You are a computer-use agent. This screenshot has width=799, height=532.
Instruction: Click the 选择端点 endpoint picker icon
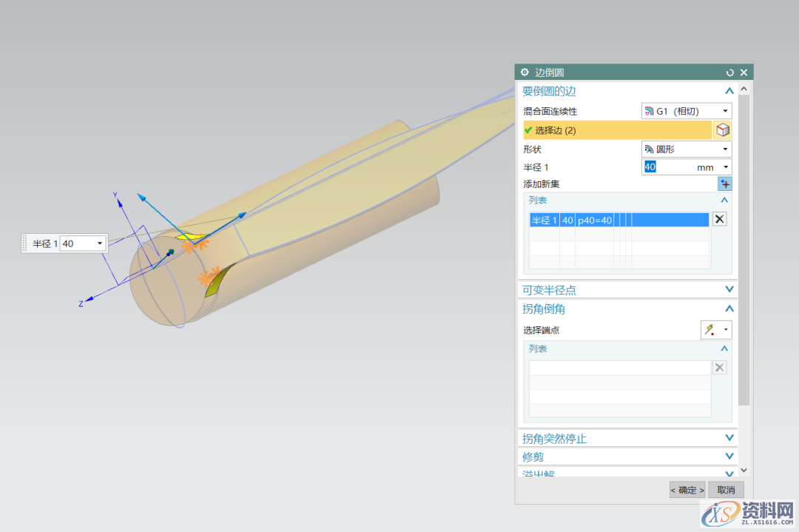(x=710, y=330)
